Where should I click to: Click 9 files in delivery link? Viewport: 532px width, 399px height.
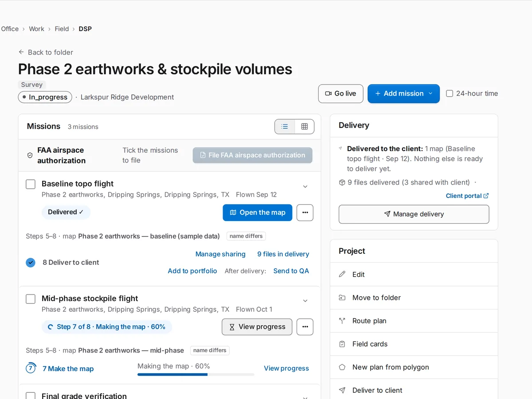tap(283, 254)
